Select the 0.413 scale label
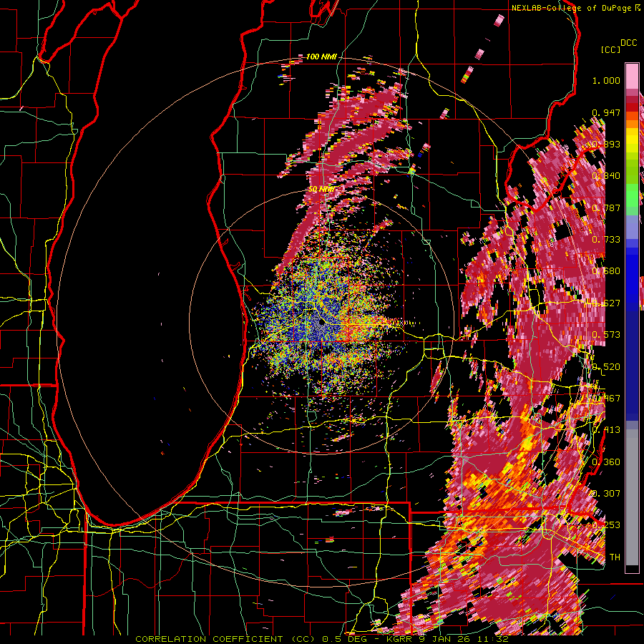Viewport: 644px width, 644px height. (x=606, y=430)
